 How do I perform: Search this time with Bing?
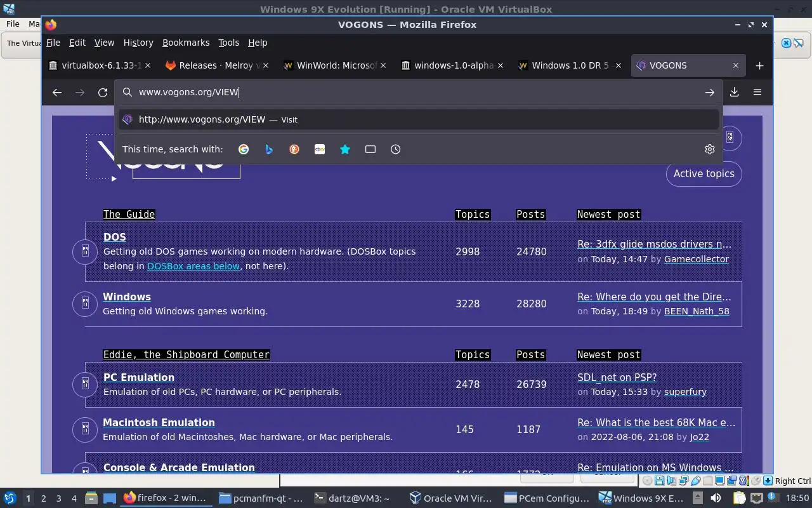(269, 149)
